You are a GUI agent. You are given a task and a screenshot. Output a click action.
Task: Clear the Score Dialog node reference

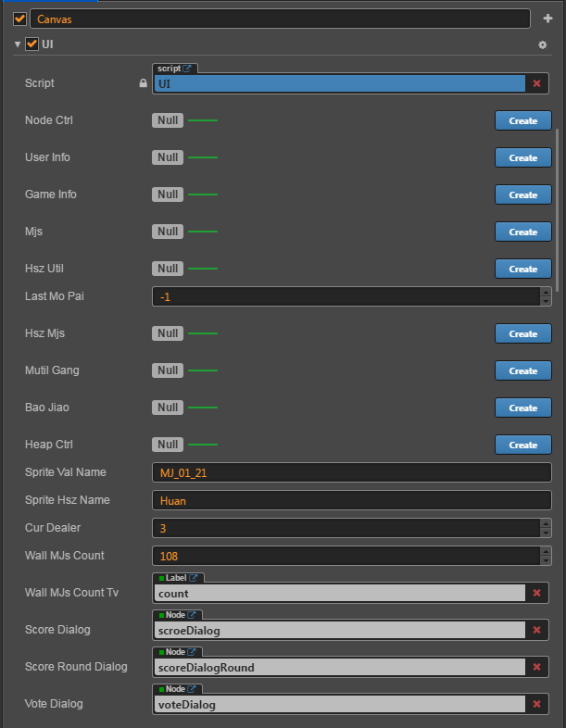[x=536, y=630]
